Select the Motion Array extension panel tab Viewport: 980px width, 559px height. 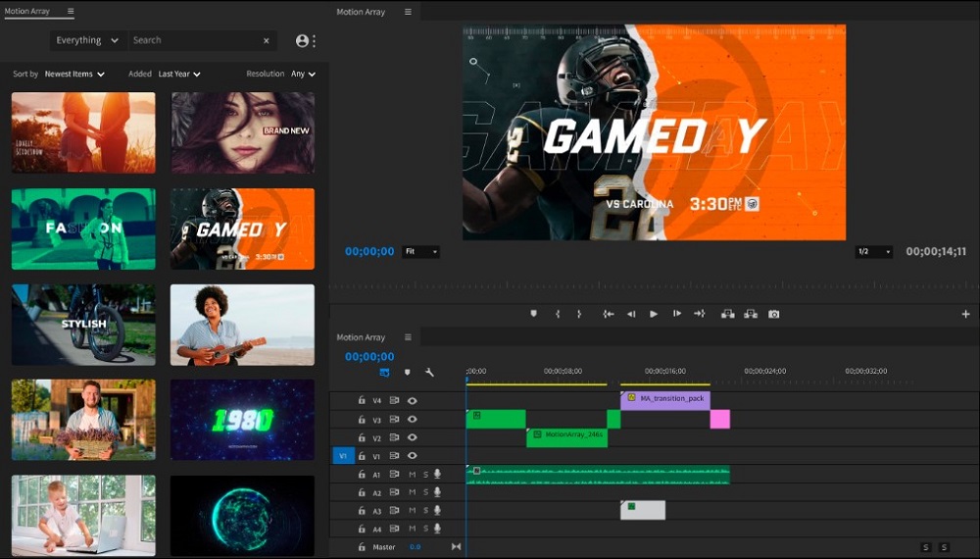(26, 11)
